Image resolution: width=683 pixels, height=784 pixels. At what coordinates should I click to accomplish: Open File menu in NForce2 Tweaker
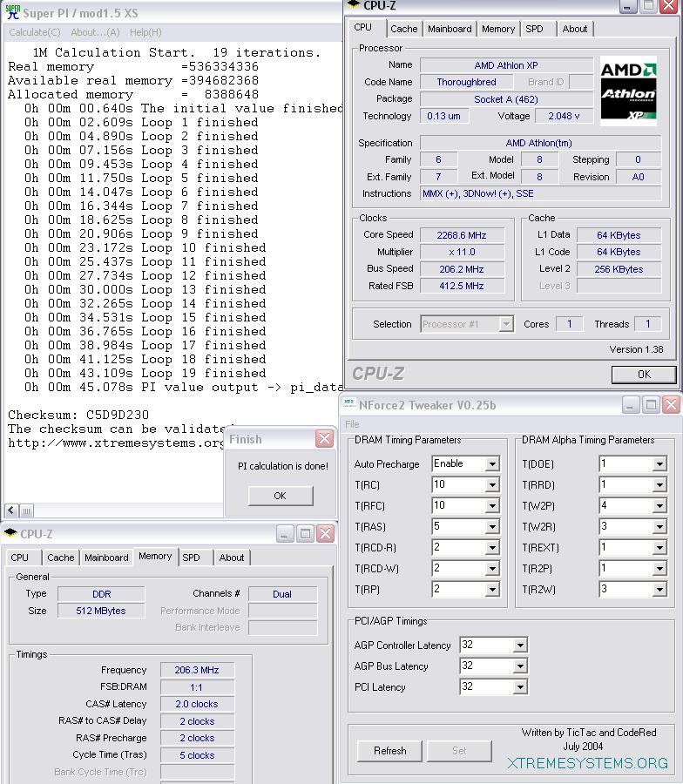coord(352,424)
